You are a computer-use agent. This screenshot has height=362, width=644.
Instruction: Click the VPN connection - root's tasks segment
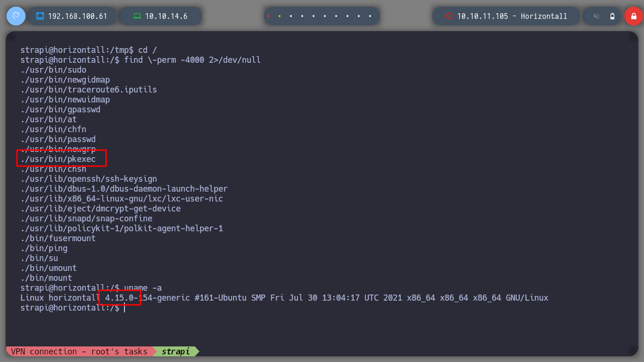79,352
